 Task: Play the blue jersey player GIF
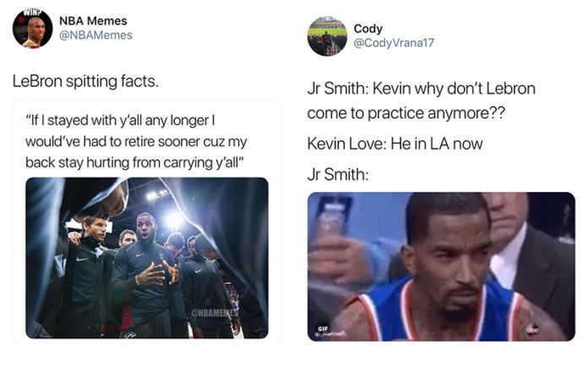tap(441, 266)
